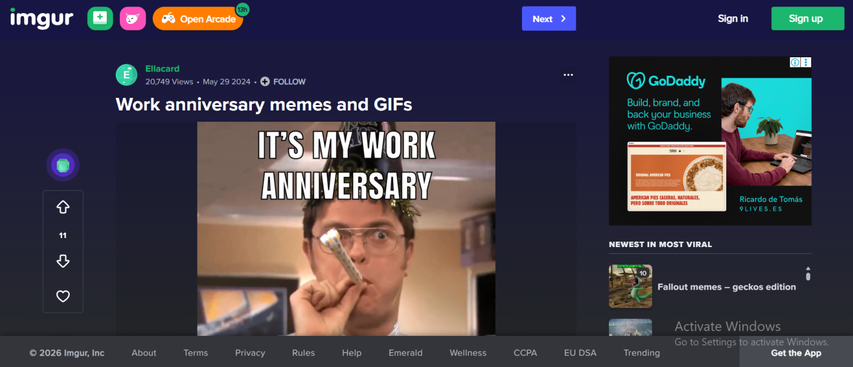Screen dimensions: 853x367
Task: Open the post options ellipsis menu
Action: pyautogui.click(x=568, y=75)
